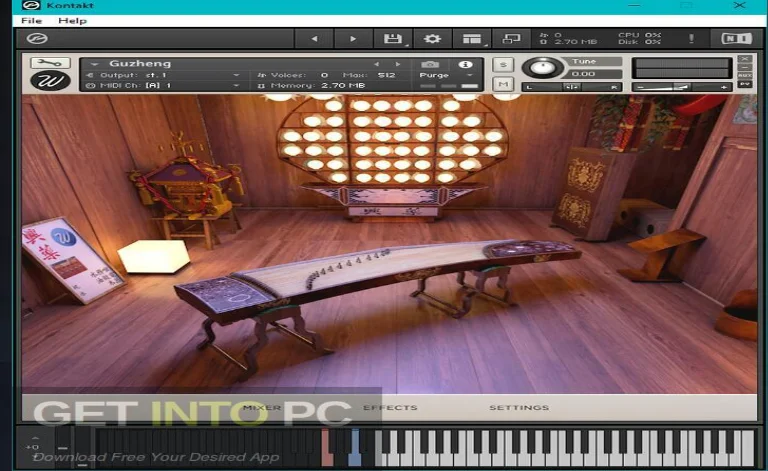Click the Kontakt logo in the toolbar
The width and height of the screenshot is (768, 471).
pos(37,38)
